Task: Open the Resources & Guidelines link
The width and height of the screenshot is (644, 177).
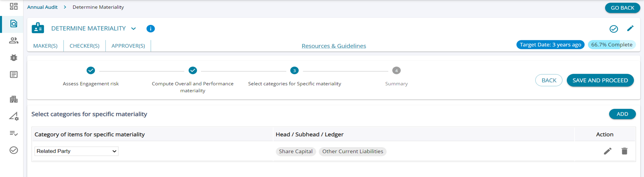Action: click(x=334, y=46)
